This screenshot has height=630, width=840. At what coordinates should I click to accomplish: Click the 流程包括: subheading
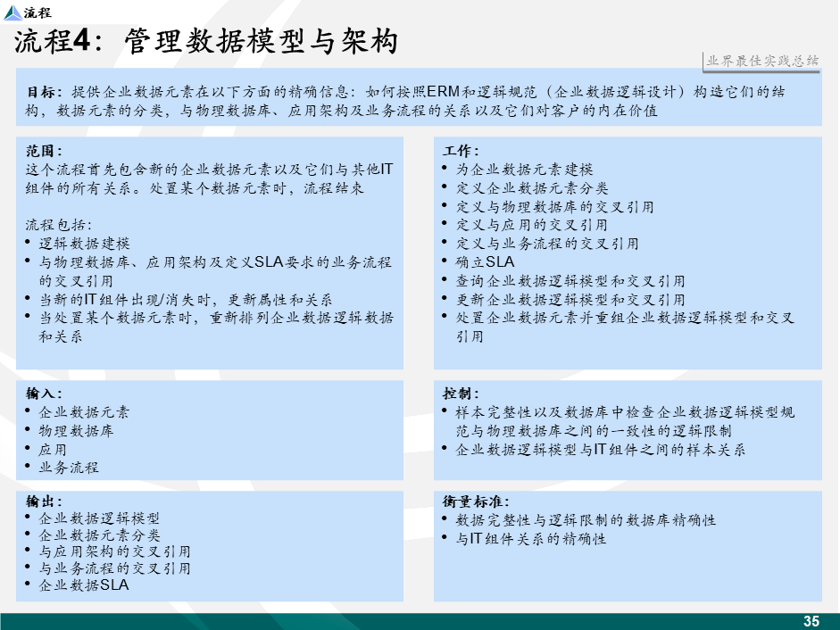(x=58, y=225)
